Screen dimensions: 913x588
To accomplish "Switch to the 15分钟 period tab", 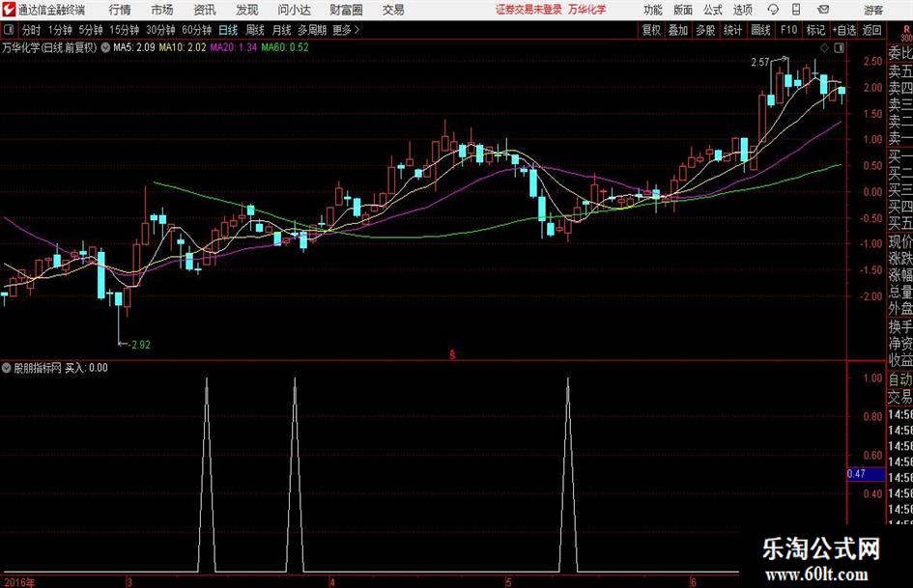I will pyautogui.click(x=124, y=30).
